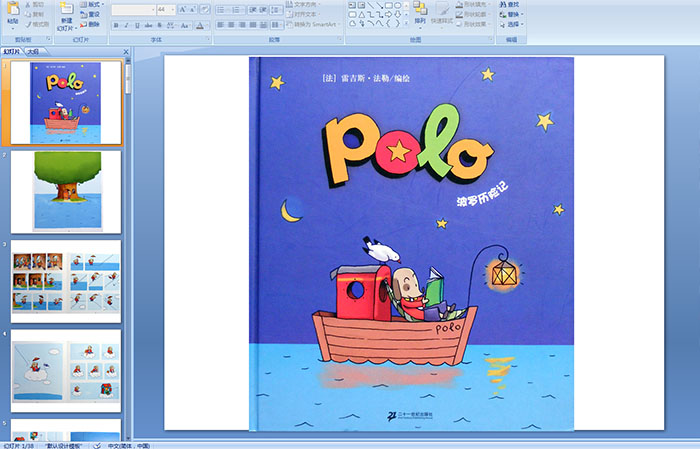The width and height of the screenshot is (700, 449).
Task: Toggle bold formatting
Action: (x=117, y=25)
